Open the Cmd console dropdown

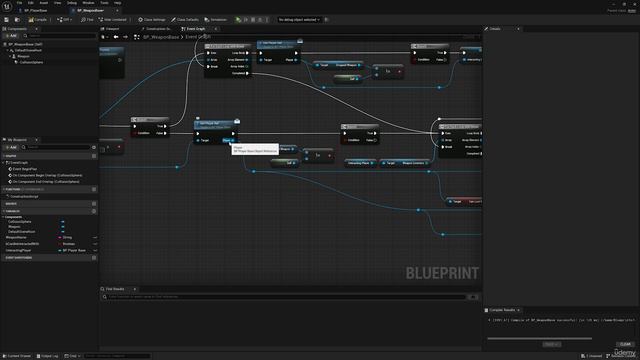click(x=72, y=356)
